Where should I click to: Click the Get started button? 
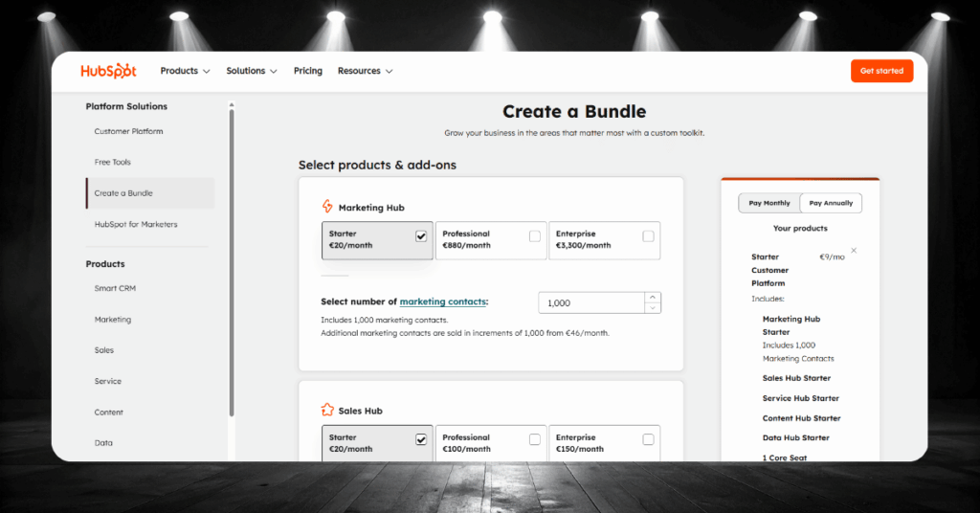tap(881, 71)
